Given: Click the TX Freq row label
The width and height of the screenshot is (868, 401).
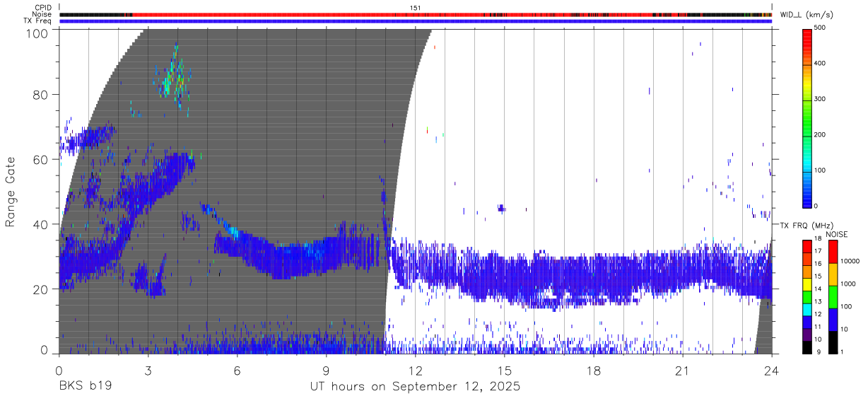Looking at the screenshot, I should coord(38,21).
